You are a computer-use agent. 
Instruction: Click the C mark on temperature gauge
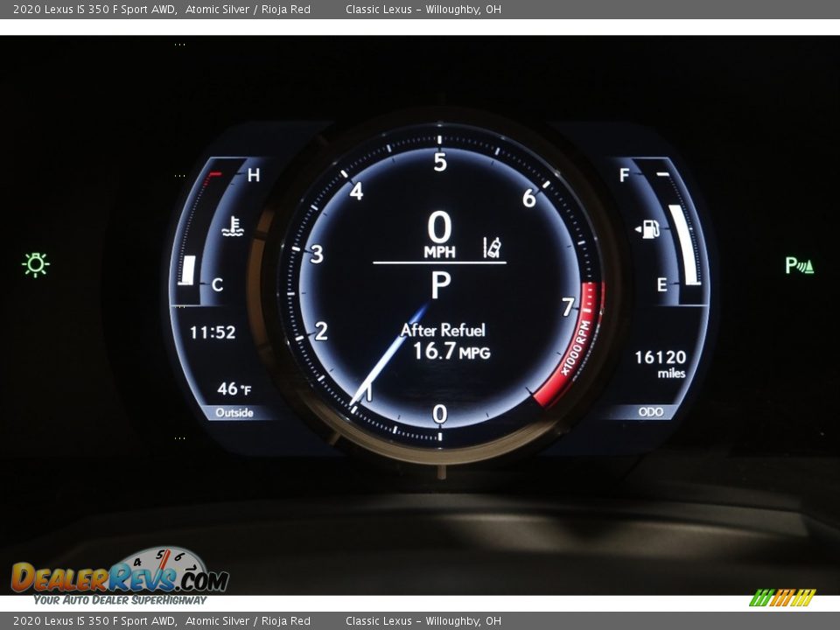pos(217,284)
